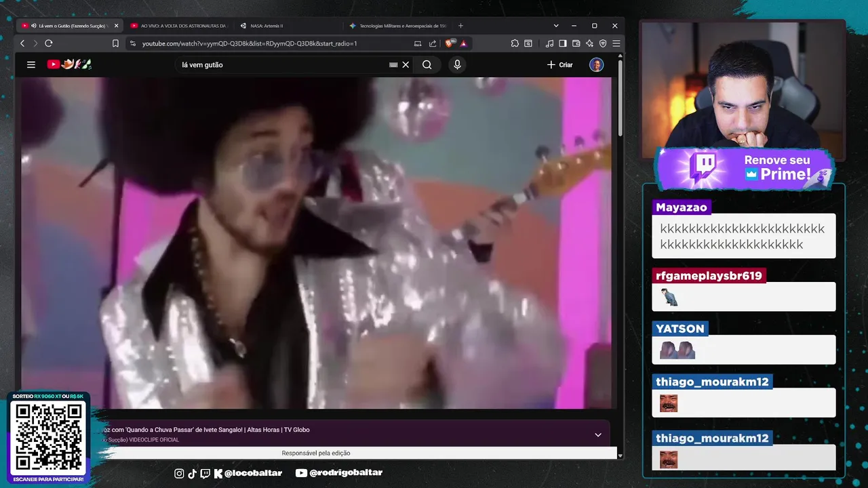Expand the playlist panel chevron below the video
Viewport: 868px width, 488px height.
(598, 434)
